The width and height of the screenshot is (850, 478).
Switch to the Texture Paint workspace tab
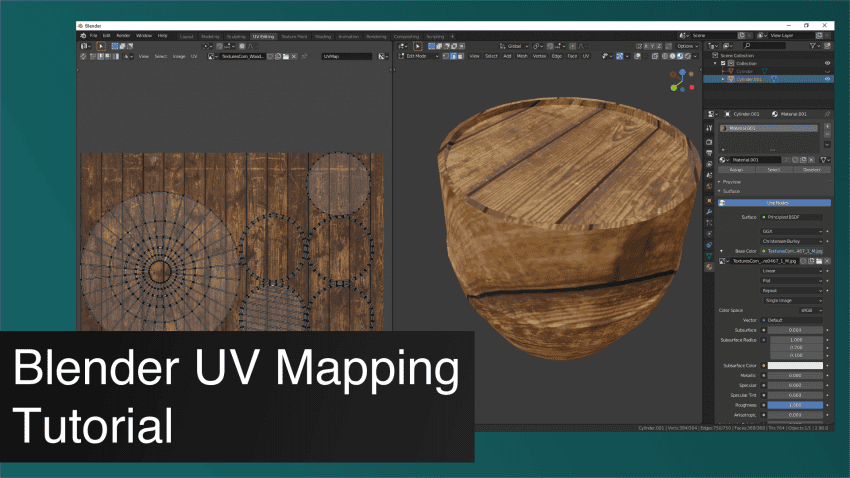(294, 37)
